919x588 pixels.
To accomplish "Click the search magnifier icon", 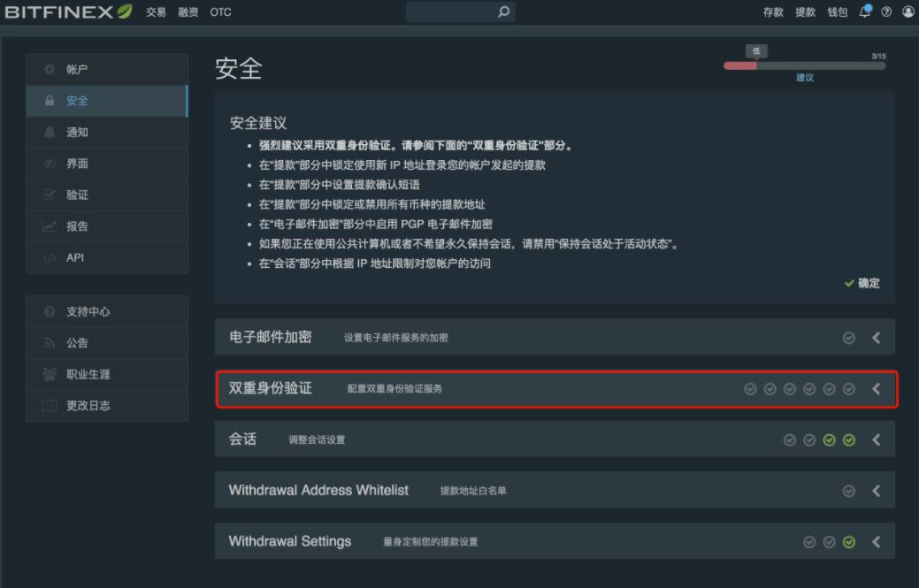I will click(x=503, y=11).
